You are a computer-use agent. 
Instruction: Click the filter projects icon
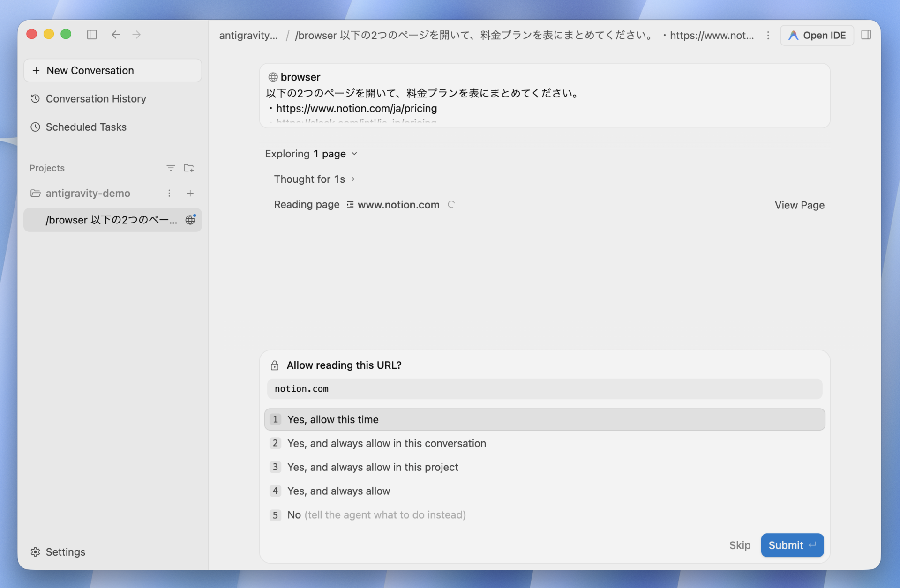[x=171, y=168]
